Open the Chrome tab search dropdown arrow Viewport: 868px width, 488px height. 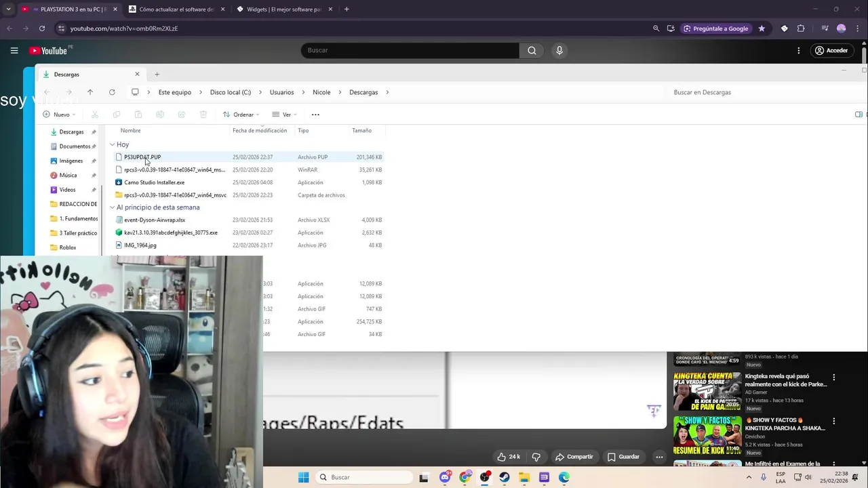(8, 9)
